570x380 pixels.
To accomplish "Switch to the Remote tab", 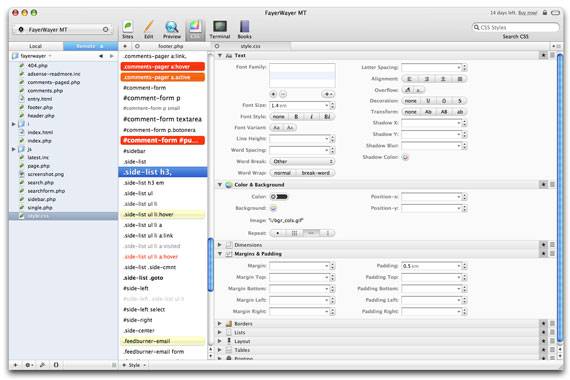I will click(91, 46).
